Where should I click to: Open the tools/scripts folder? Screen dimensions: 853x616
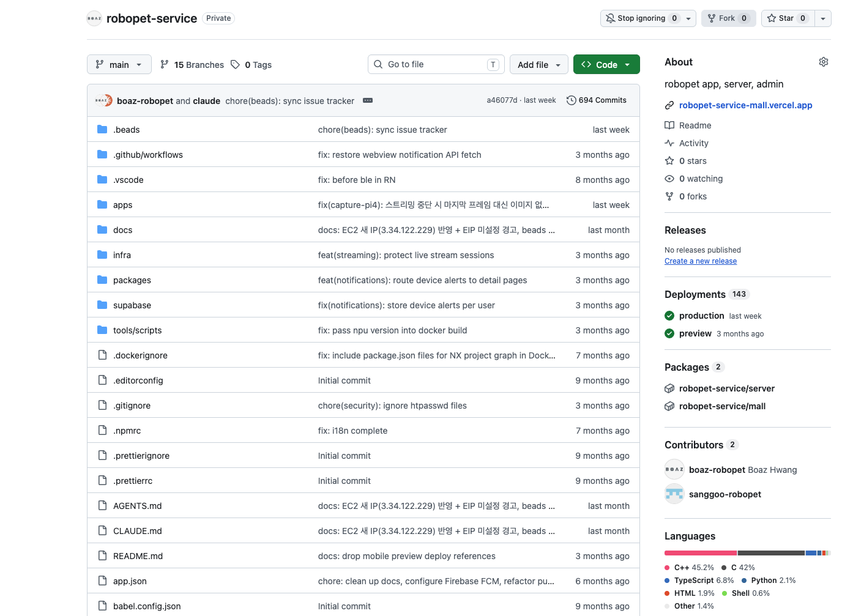pyautogui.click(x=138, y=330)
